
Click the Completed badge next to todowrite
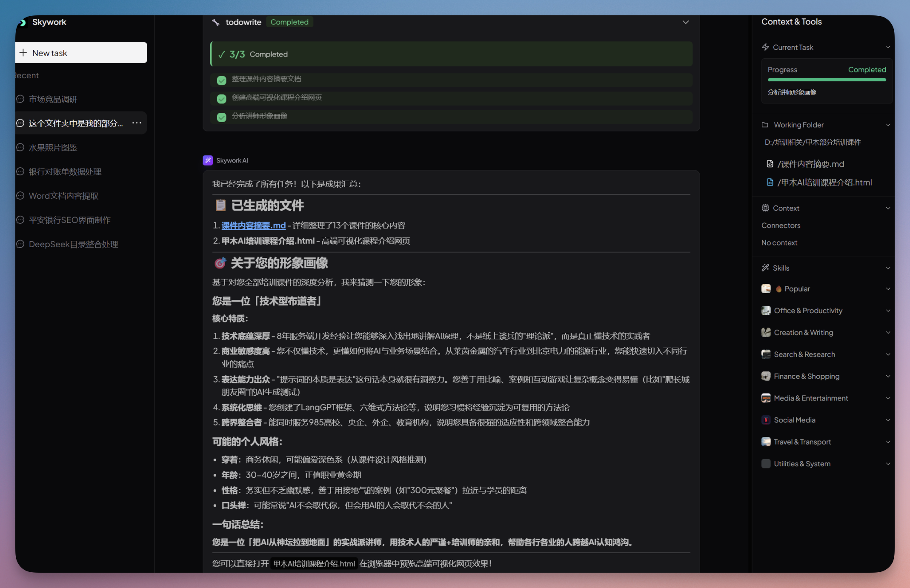click(289, 22)
